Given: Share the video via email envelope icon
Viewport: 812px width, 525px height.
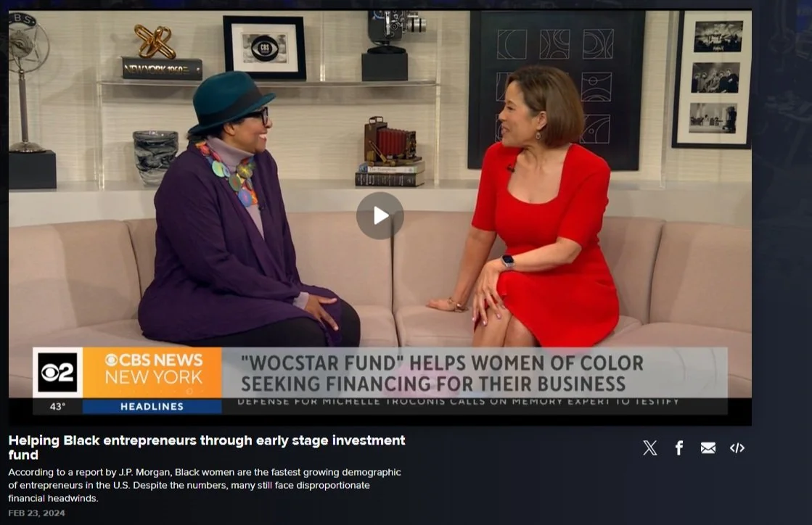Looking at the screenshot, I should [708, 448].
